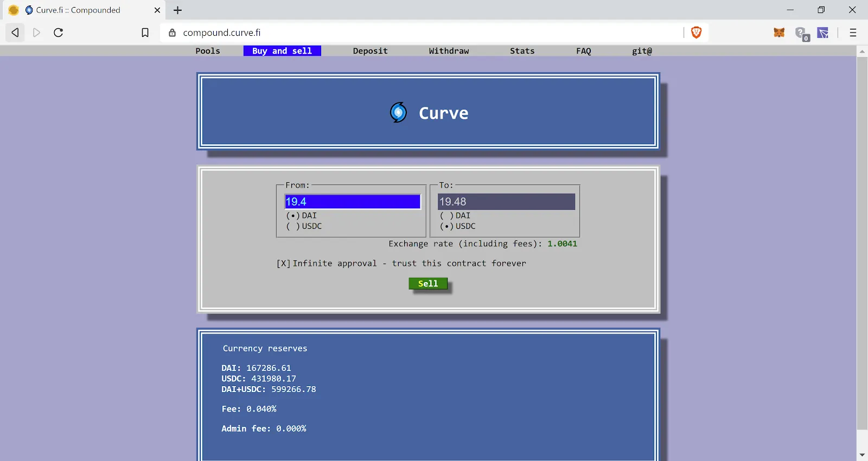Viewport: 868px width, 461px height.
Task: Select DAI in the To box
Action: click(446, 216)
